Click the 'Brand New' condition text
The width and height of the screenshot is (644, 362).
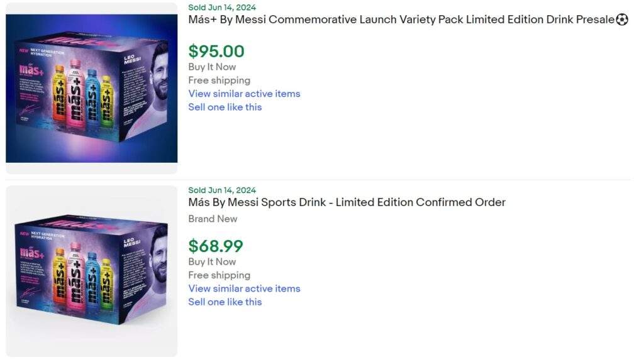coord(213,219)
